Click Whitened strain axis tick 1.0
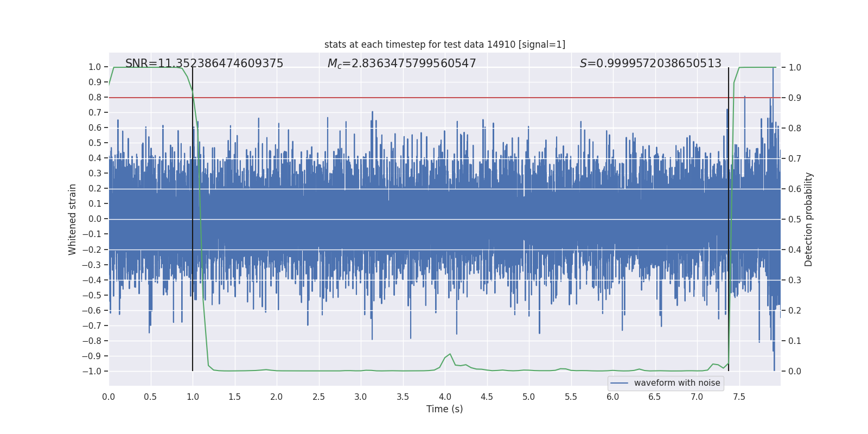868x434 pixels. point(95,67)
